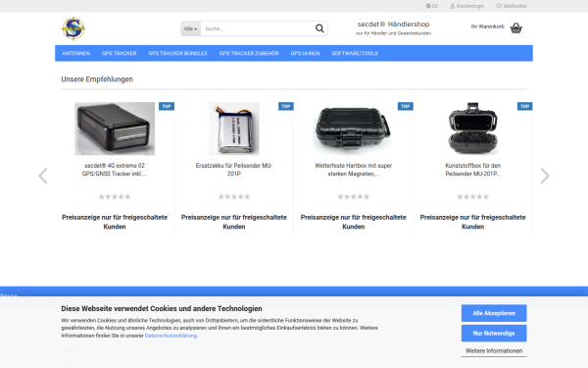Click TOP badge on Kunststoffbox product
588x368 pixels.
[524, 106]
